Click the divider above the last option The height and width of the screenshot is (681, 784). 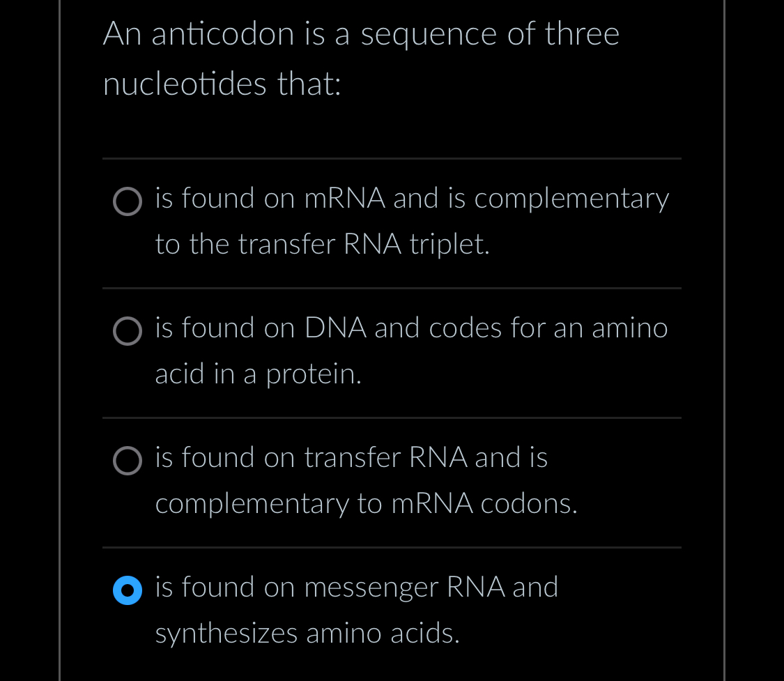coord(392,549)
